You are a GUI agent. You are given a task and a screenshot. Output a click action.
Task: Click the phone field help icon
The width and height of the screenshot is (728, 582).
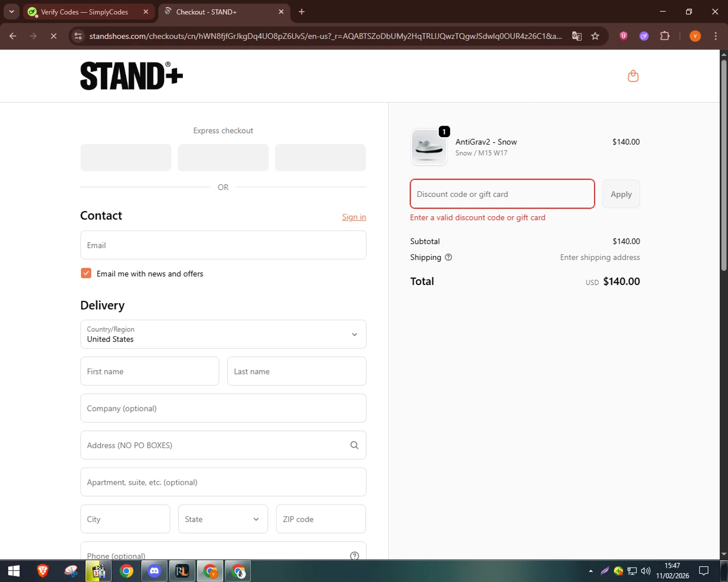point(355,556)
